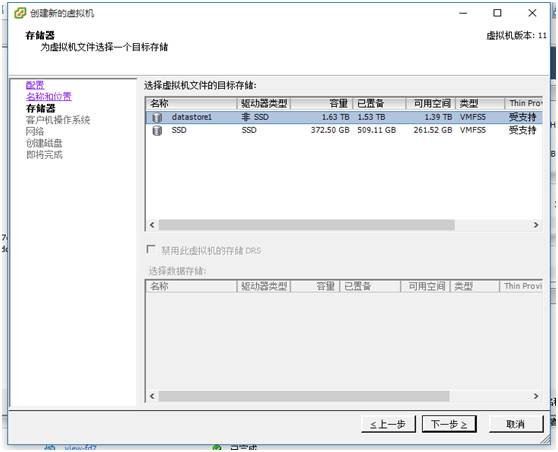Click the lower table 可用空间 column header

(426, 287)
